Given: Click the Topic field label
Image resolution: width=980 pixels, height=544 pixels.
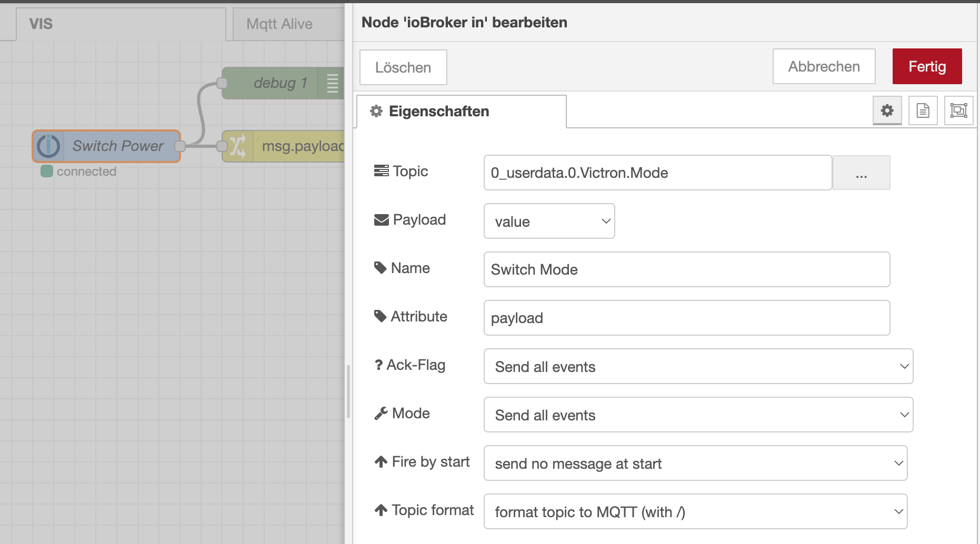Looking at the screenshot, I should pyautogui.click(x=401, y=171).
